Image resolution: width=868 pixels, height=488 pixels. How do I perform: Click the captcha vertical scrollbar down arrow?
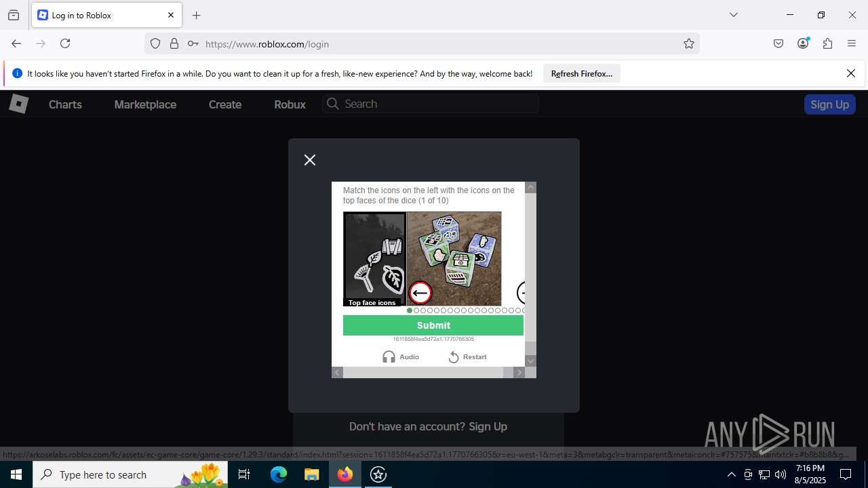coord(531,361)
